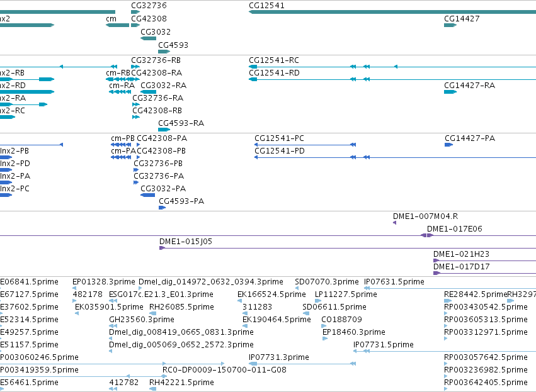Select EST label "Dmel_dig_014972_0632_0394.3prime"

[x=211, y=282]
